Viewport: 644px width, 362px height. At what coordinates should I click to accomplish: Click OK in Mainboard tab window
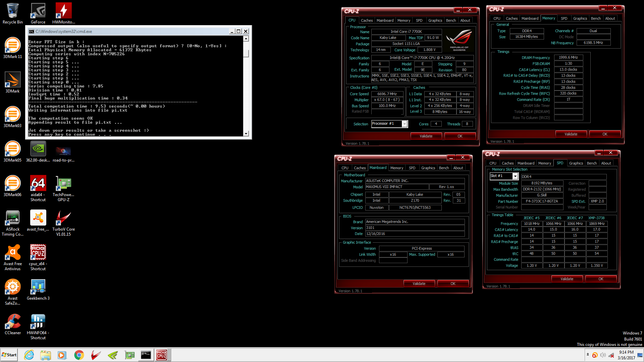pyautogui.click(x=453, y=284)
